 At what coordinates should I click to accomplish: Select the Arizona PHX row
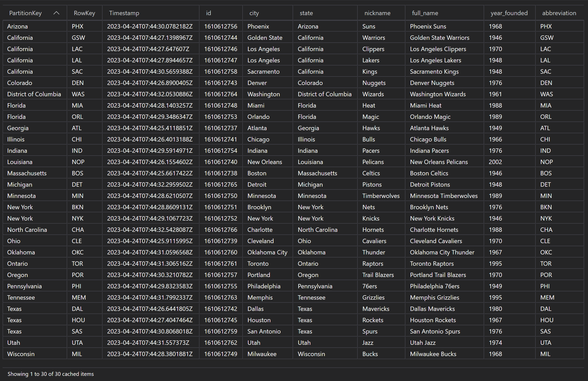[17, 26]
